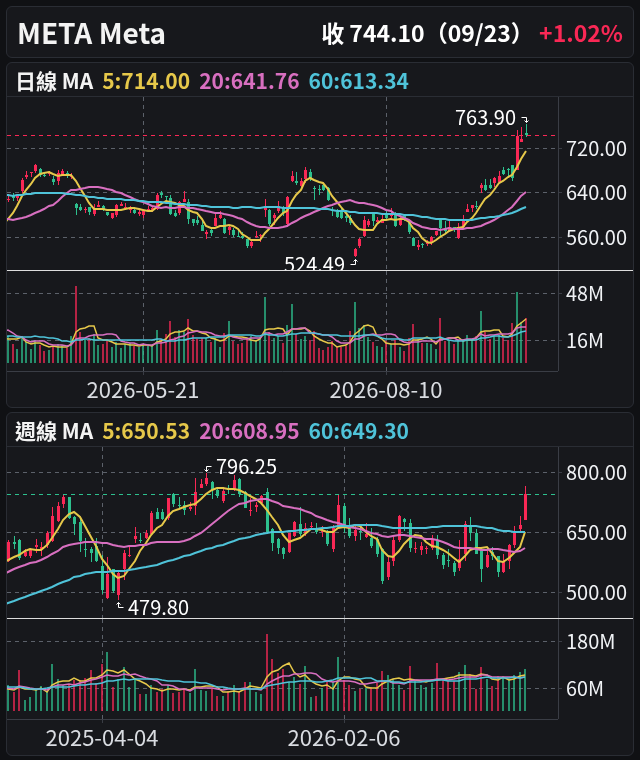This screenshot has height=760, width=640.
Task: Click the 796.25 weekly high marker
Action: 246,467
